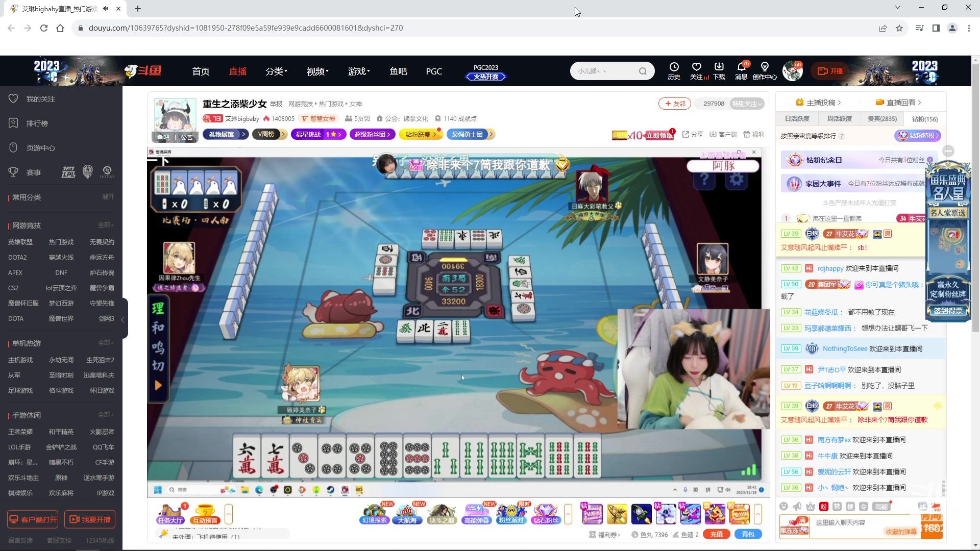
Task: Open 鱼吧 in top navigation
Action: (x=398, y=71)
